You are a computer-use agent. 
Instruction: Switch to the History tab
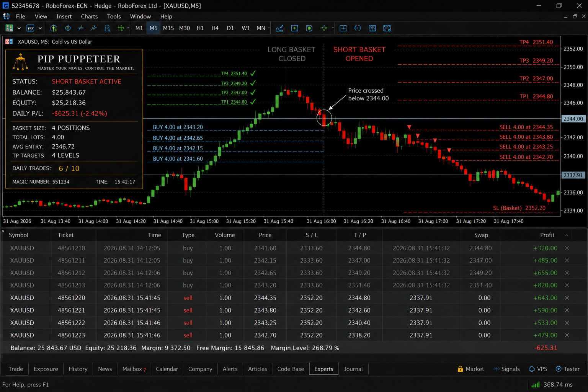coord(78,369)
